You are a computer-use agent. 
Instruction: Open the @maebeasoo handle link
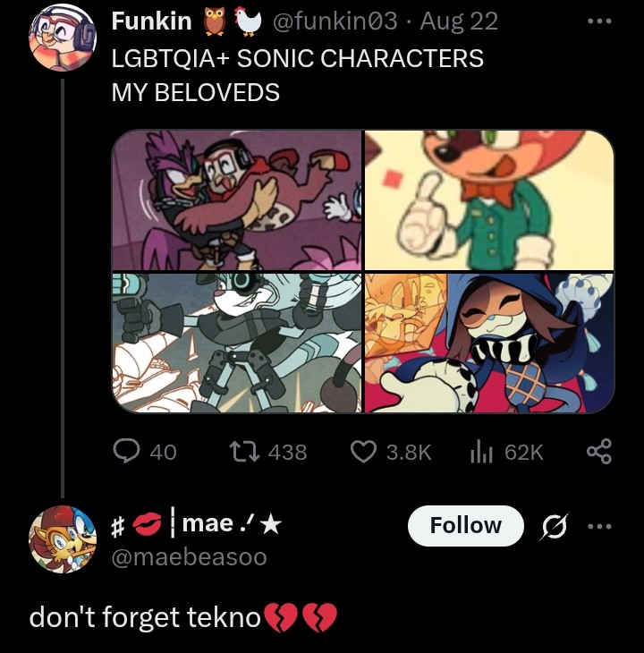coord(190,557)
